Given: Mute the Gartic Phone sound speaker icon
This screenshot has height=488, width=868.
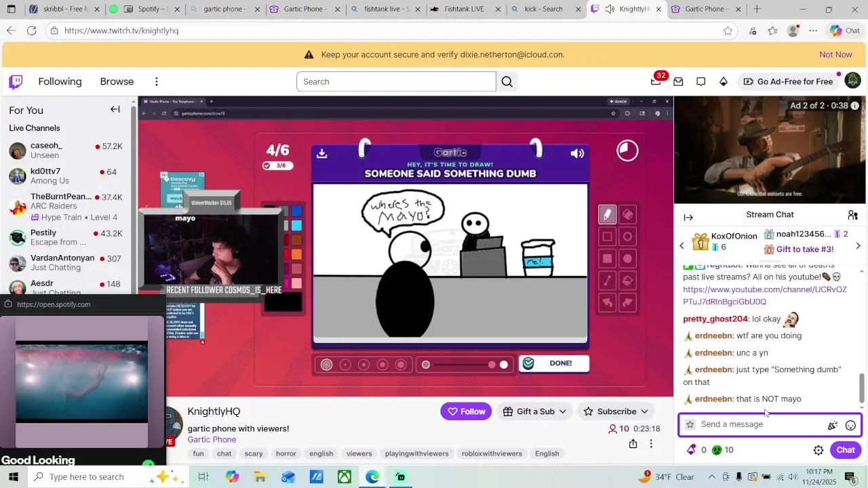Looking at the screenshot, I should click(x=577, y=154).
